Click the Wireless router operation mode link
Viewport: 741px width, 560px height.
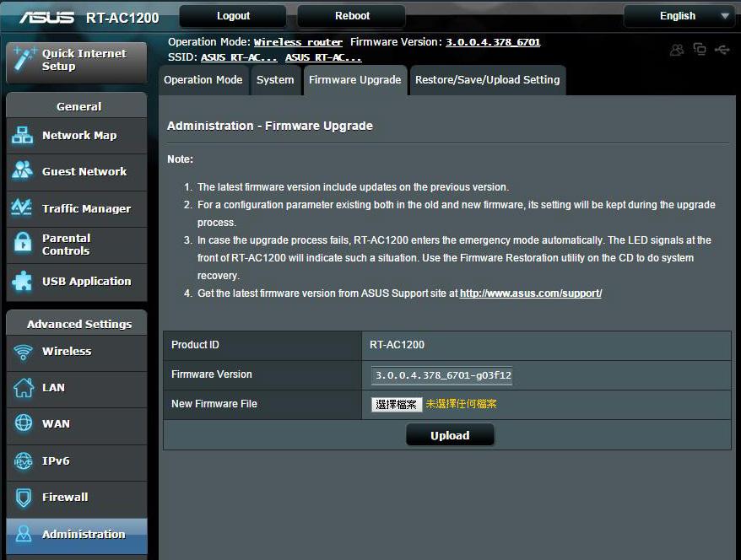click(x=298, y=42)
